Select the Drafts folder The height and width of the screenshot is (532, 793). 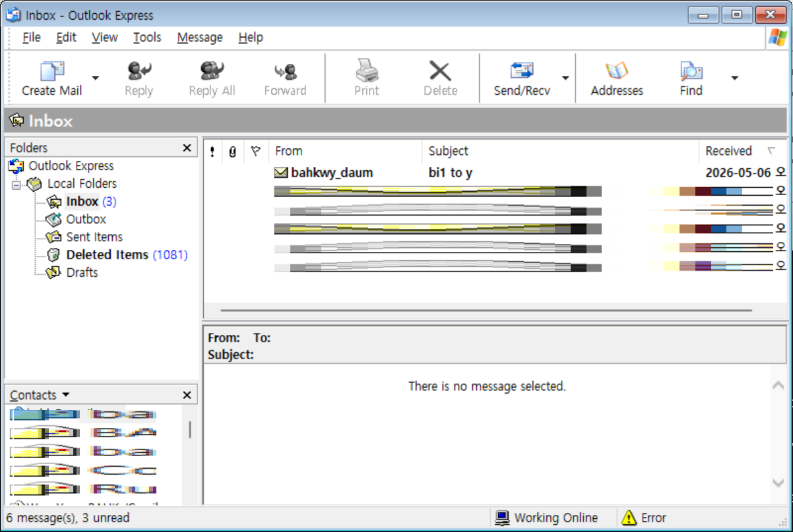click(82, 273)
